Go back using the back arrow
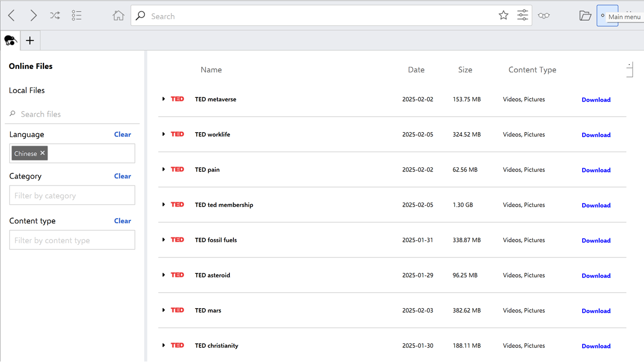Image resolution: width=644 pixels, height=362 pixels. (x=12, y=16)
